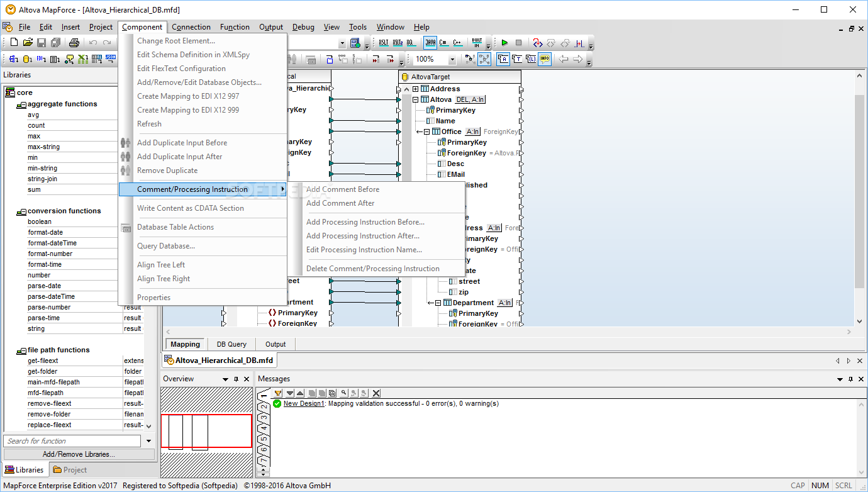Viewport: 868px width, 492px height.
Task: Click Department A:In table action button
Action: point(505,303)
